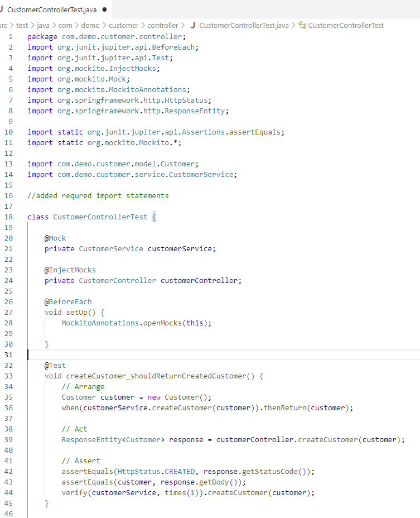The image size is (420, 518).
Task: Click the '// Assert' comment
Action: (x=81, y=461)
